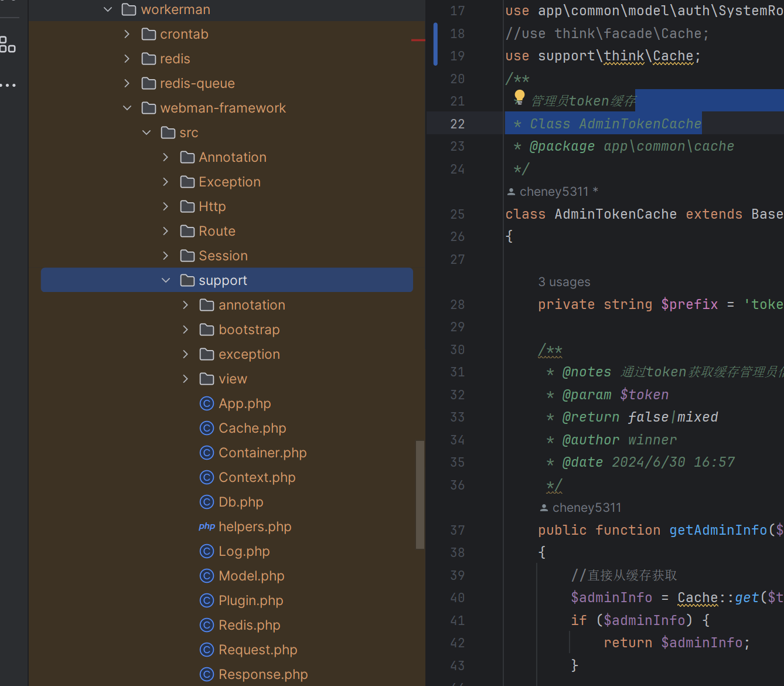Click the '@date 2024/6/30 16:57' line

tap(648, 462)
